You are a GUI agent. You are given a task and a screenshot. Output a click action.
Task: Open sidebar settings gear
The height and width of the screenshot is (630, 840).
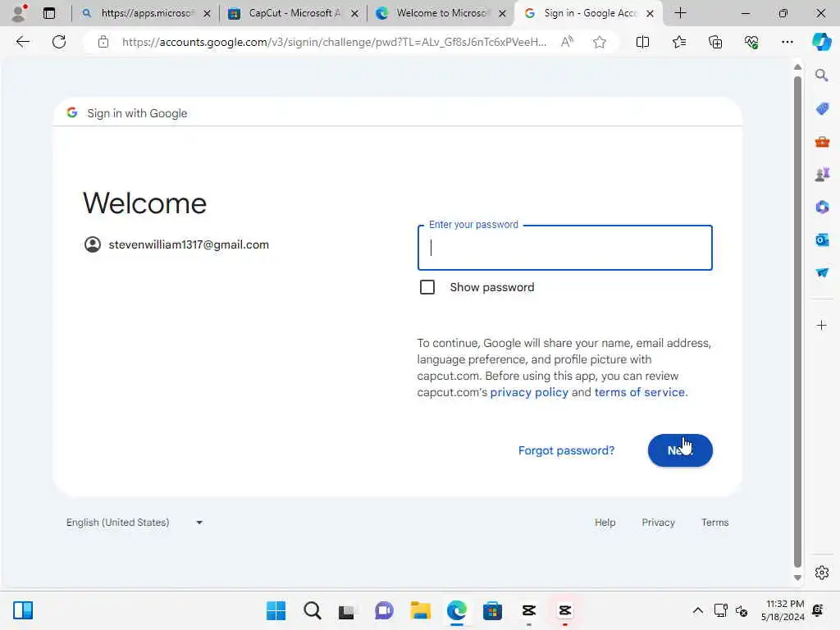pos(822,573)
